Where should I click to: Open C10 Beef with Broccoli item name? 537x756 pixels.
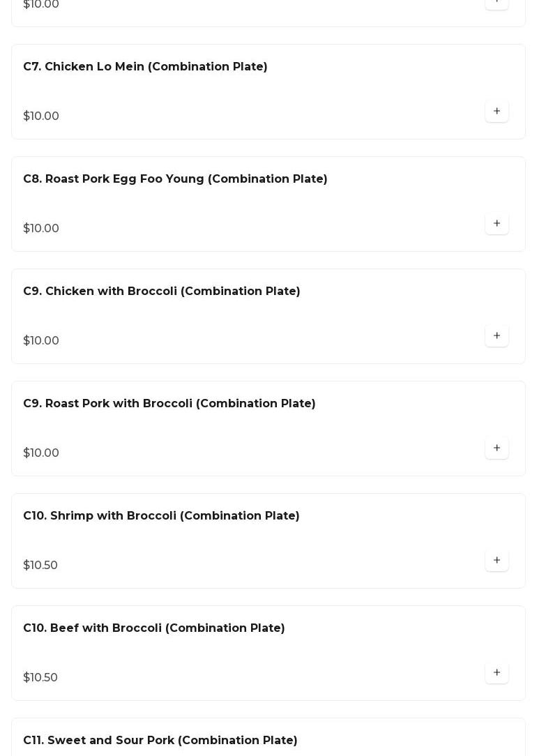point(153,628)
